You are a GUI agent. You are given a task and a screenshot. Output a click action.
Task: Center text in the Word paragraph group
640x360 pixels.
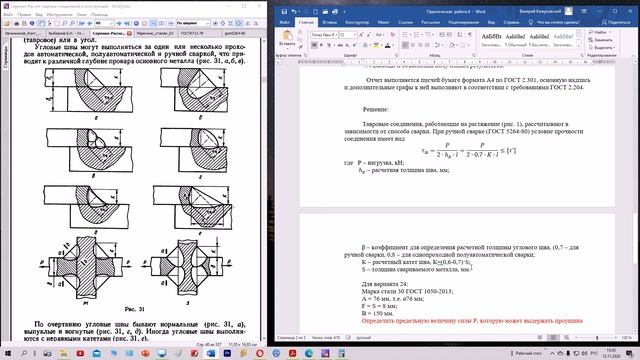[412, 45]
